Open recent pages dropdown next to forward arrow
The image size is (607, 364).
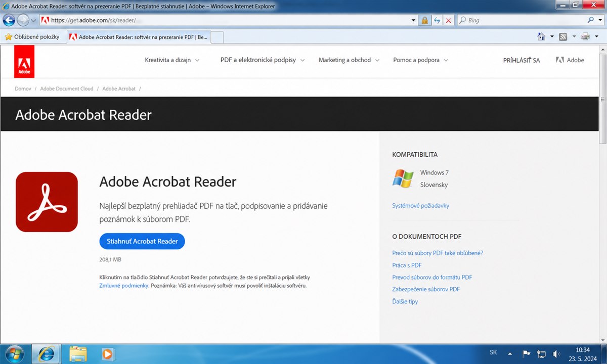(33, 21)
